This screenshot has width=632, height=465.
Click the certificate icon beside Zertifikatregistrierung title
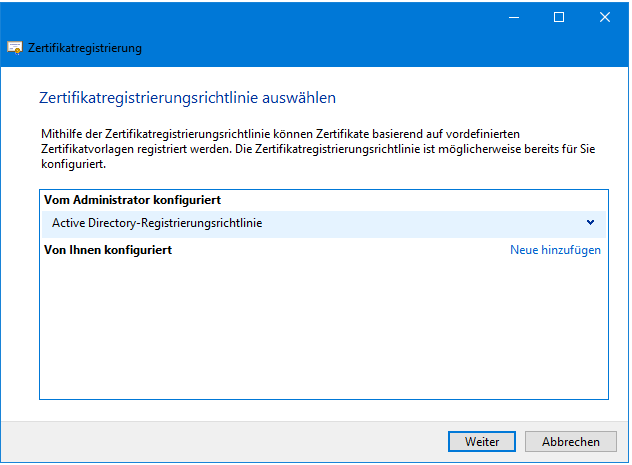click(x=16, y=47)
